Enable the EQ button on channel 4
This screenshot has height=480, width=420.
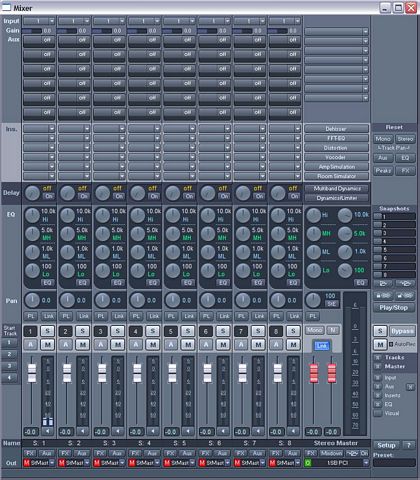152,283
